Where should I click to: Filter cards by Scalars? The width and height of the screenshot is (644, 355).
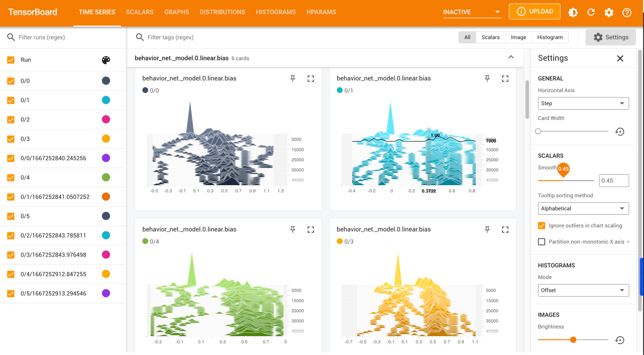coord(490,37)
